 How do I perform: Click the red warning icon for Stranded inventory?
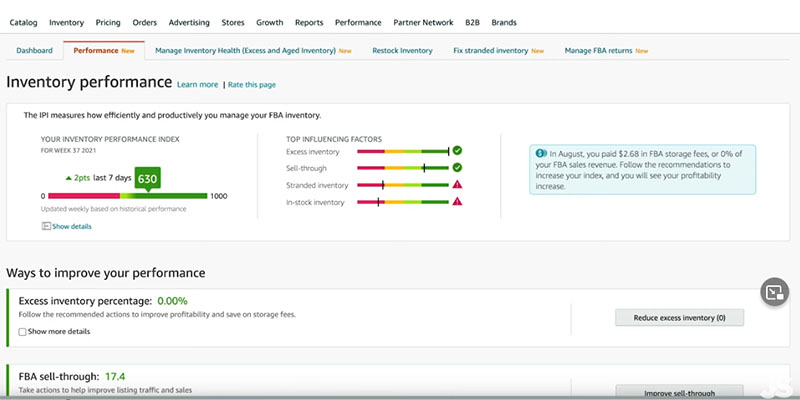(457, 185)
